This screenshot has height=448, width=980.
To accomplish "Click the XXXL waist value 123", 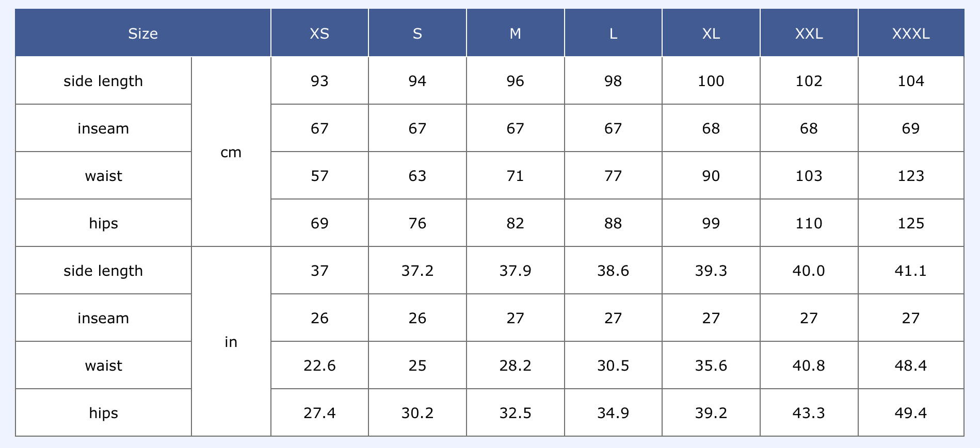I will pyautogui.click(x=911, y=176).
